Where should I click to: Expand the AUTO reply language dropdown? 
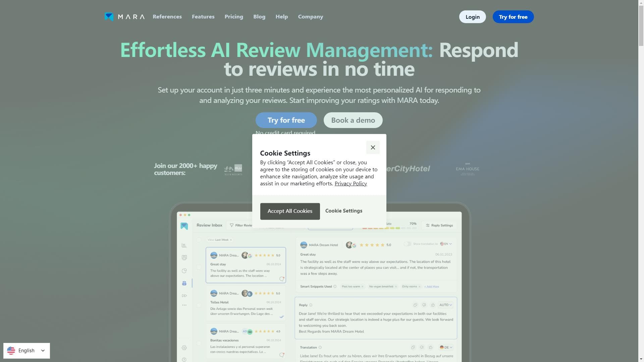click(x=446, y=305)
